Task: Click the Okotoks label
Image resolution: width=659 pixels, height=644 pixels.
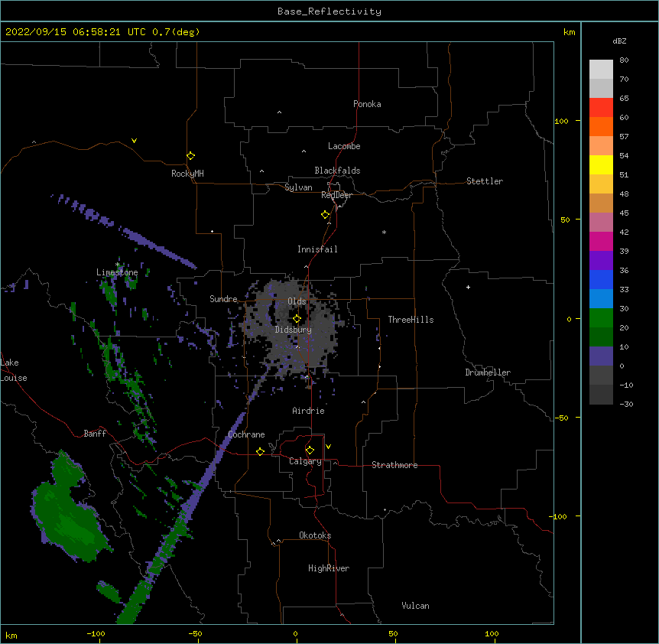Action: (x=315, y=535)
